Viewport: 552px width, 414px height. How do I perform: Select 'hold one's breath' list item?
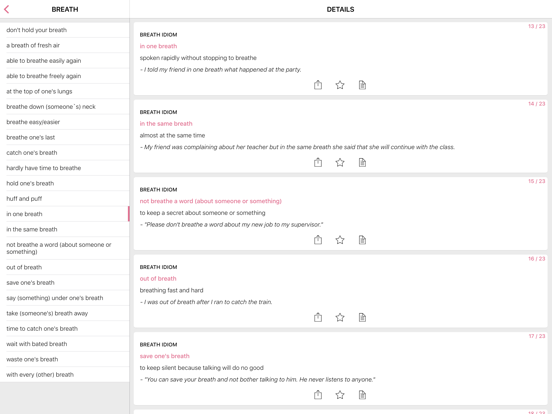pyautogui.click(x=65, y=183)
